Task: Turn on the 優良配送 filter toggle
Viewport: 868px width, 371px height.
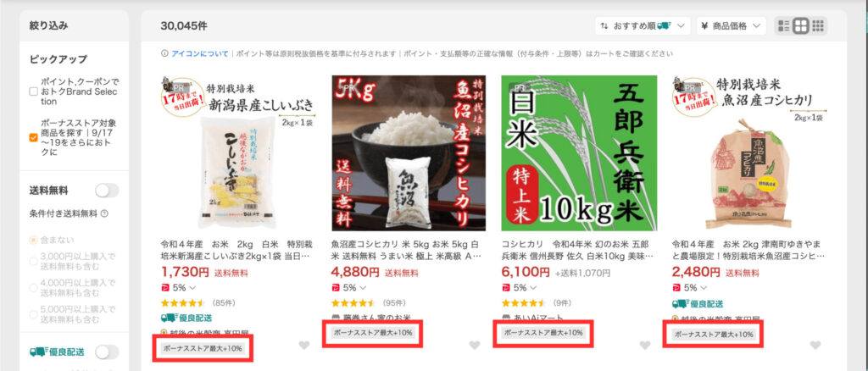Action: tap(107, 352)
